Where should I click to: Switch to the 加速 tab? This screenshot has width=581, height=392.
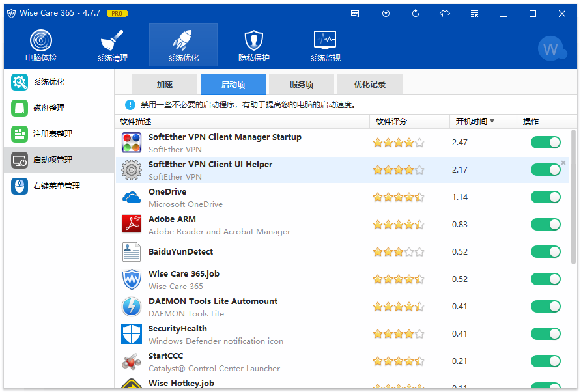(165, 85)
